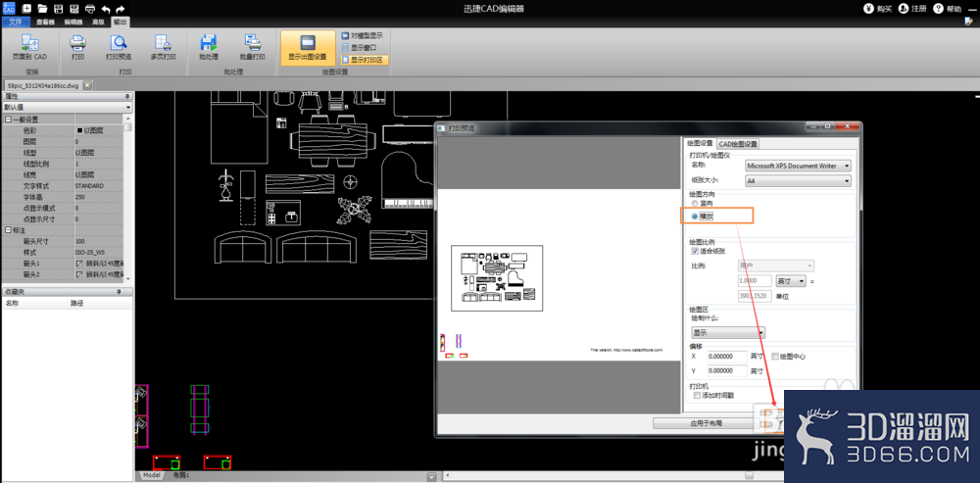
Task: Collapse the 标注 section
Action: (8, 230)
